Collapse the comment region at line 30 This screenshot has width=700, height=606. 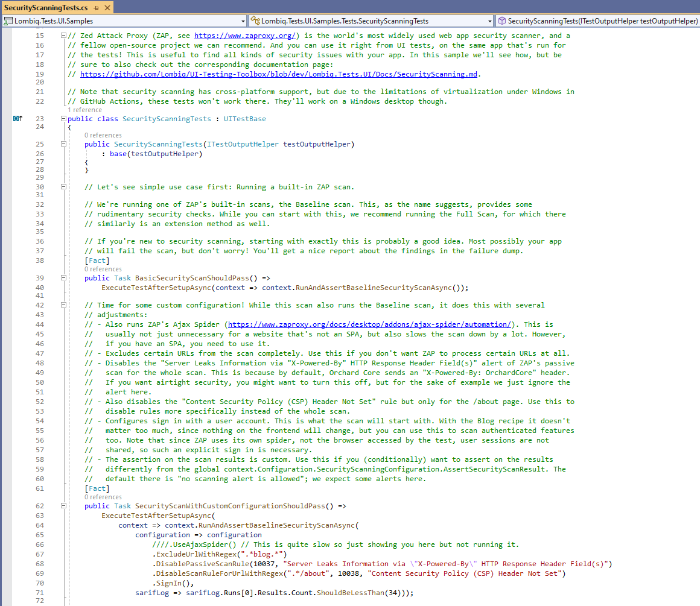pyautogui.click(x=63, y=187)
